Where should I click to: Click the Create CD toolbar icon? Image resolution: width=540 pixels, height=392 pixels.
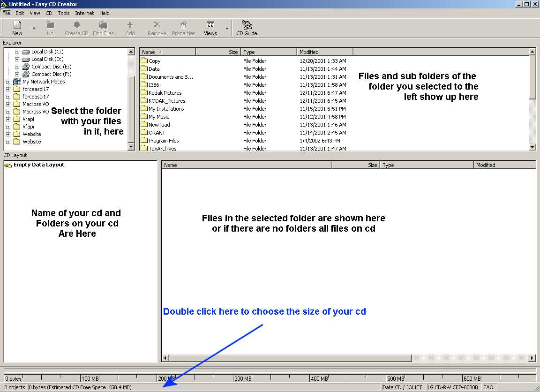[76, 28]
